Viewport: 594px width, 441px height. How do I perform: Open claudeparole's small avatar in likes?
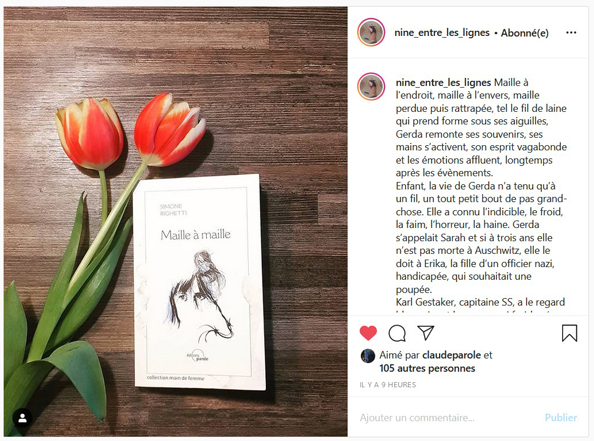pos(367,356)
